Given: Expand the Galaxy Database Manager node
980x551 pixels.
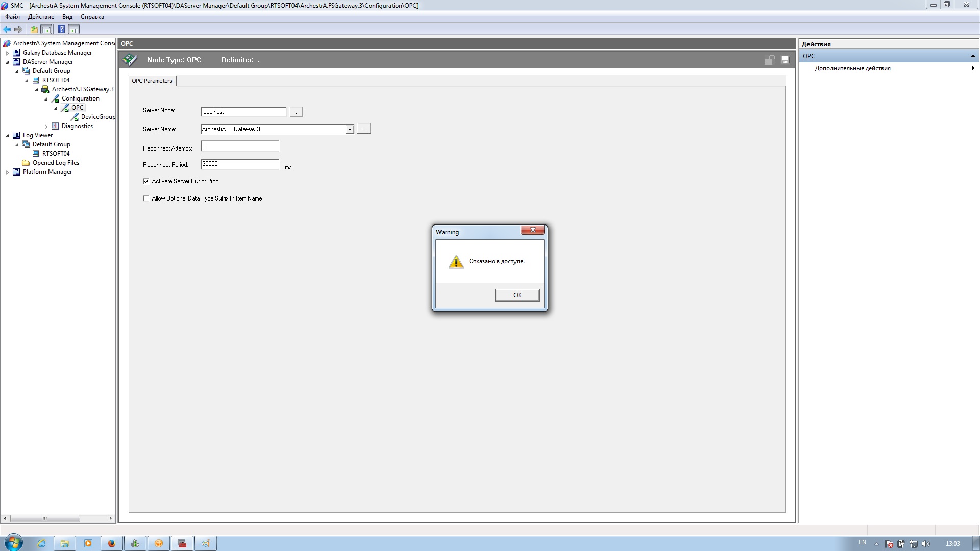Looking at the screenshot, I should coord(7,53).
